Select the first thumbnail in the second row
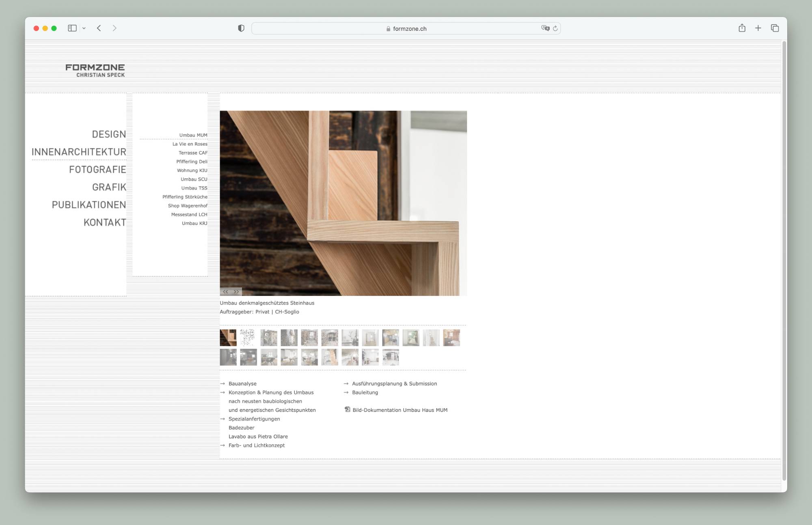Viewport: 812px width, 525px height. click(228, 357)
